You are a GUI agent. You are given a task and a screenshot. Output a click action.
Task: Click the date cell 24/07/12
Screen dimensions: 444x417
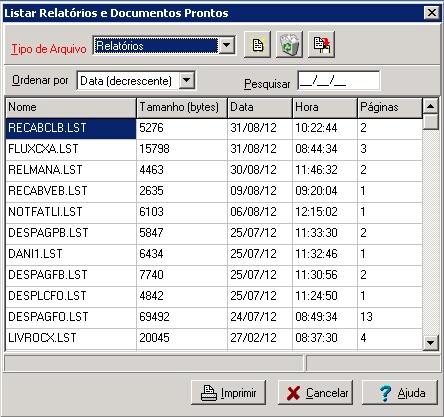(260, 317)
